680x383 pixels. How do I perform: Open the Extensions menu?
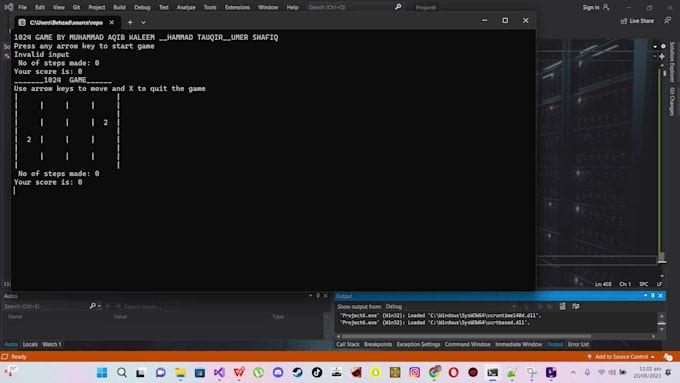pos(237,7)
